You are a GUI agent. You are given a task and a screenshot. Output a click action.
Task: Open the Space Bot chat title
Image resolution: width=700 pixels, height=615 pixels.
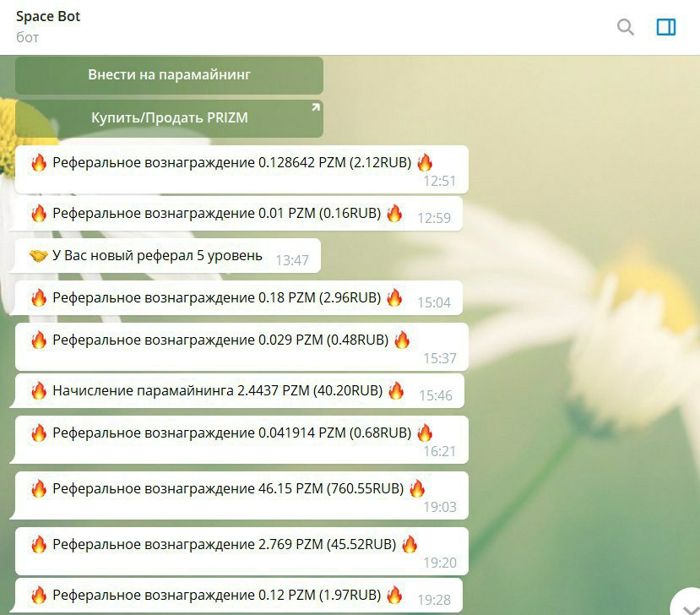48,17
